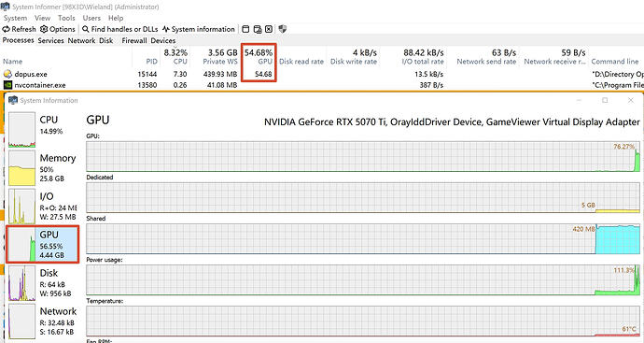
Task: Click the System Information window title icon
Action: point(13,100)
